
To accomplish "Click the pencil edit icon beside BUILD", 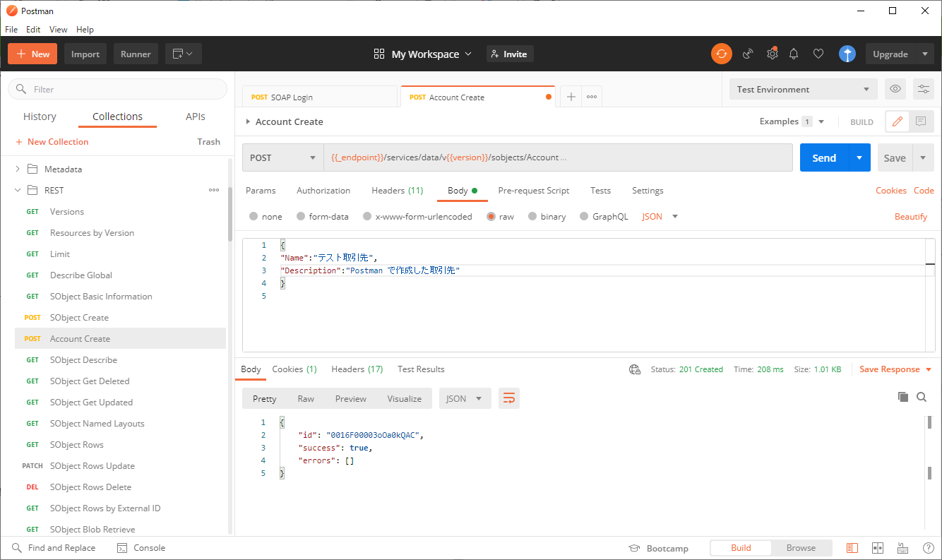I will (x=897, y=121).
